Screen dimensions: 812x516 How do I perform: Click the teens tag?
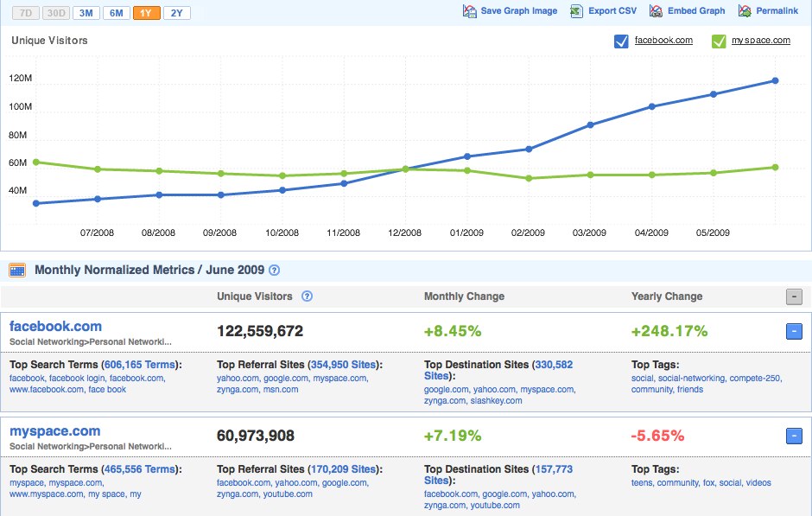(x=642, y=483)
